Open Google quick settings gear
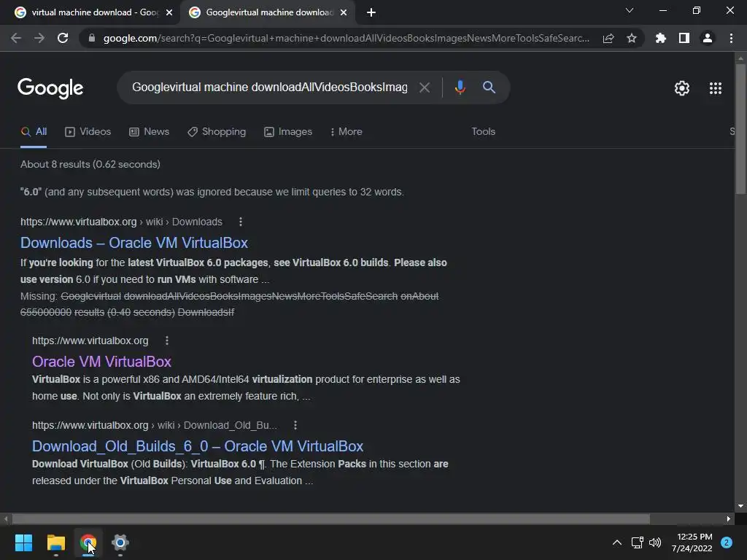Image resolution: width=747 pixels, height=560 pixels. pyautogui.click(x=682, y=88)
